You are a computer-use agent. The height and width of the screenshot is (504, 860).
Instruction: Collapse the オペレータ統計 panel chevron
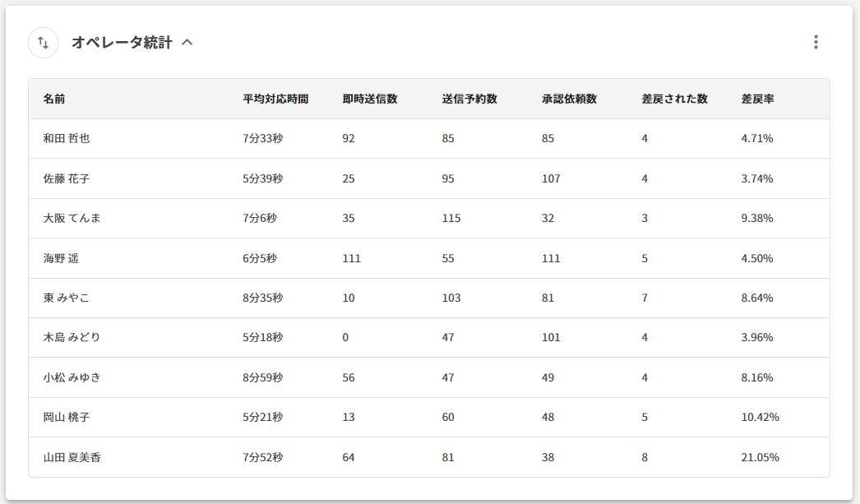tap(187, 43)
